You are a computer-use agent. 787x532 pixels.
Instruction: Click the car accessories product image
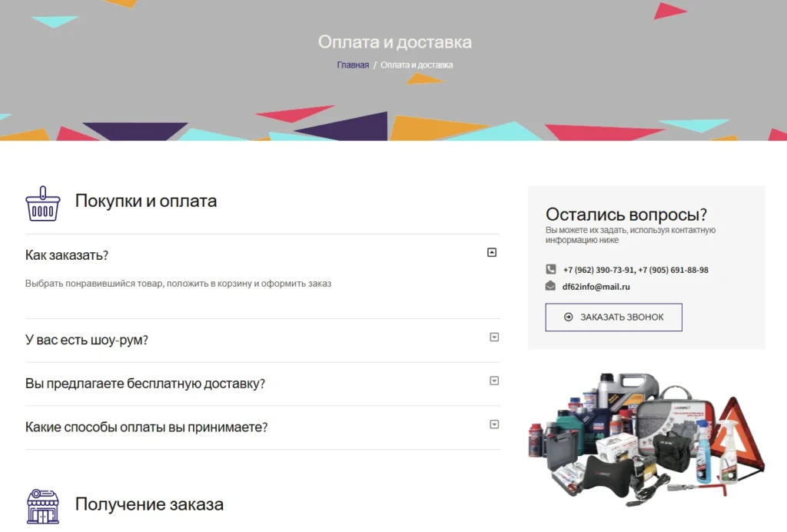point(646,439)
